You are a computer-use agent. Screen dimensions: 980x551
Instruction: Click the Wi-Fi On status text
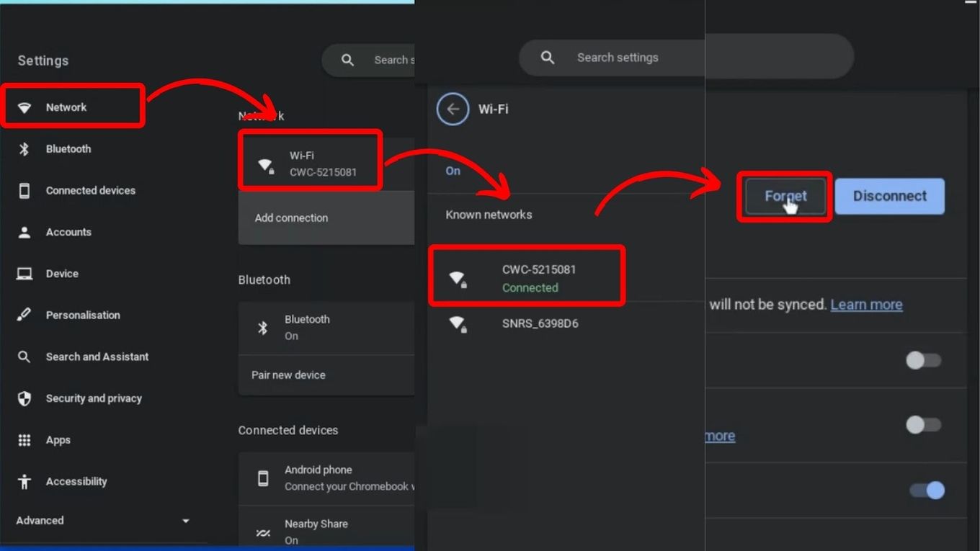tap(453, 171)
